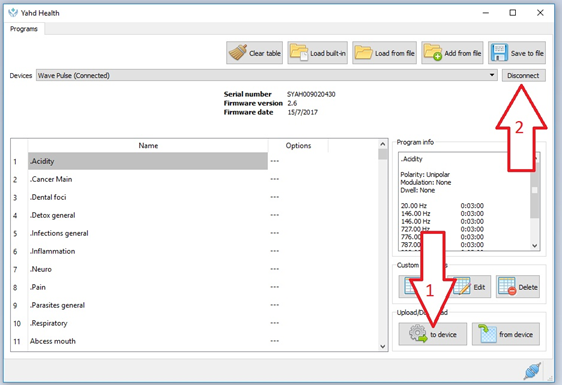Screen dimensions: 562x385
Task: Open options dots for .Acidity
Action: click(x=275, y=161)
